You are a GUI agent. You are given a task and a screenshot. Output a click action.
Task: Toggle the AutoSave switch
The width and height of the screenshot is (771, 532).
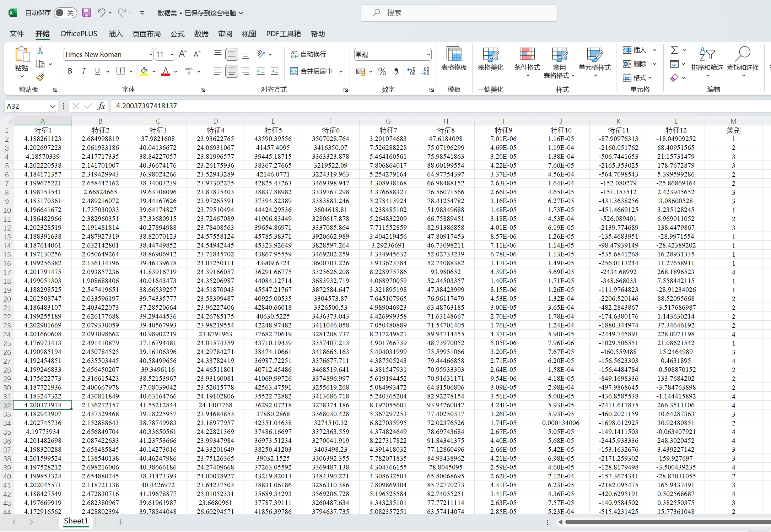(x=65, y=13)
